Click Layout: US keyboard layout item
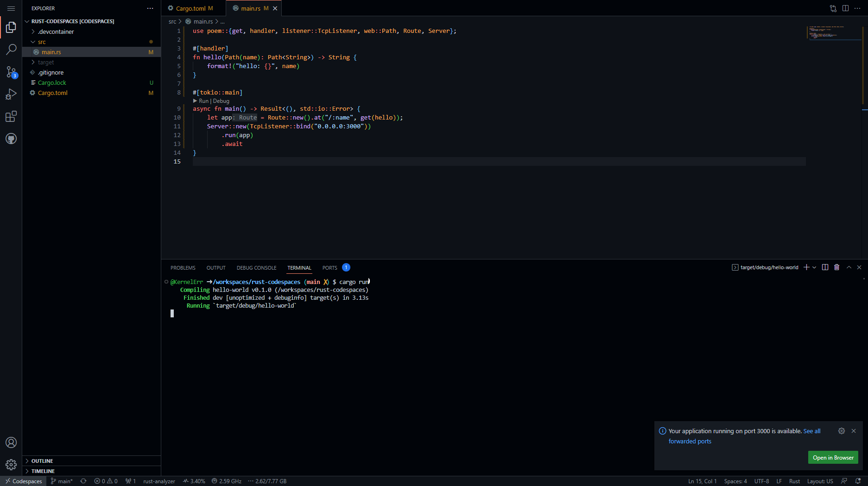The width and height of the screenshot is (868, 486). coord(820,481)
